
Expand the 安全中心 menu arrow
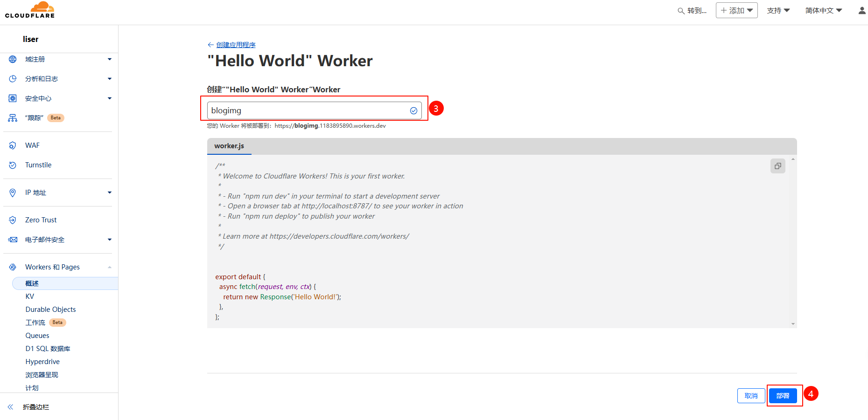coord(110,98)
